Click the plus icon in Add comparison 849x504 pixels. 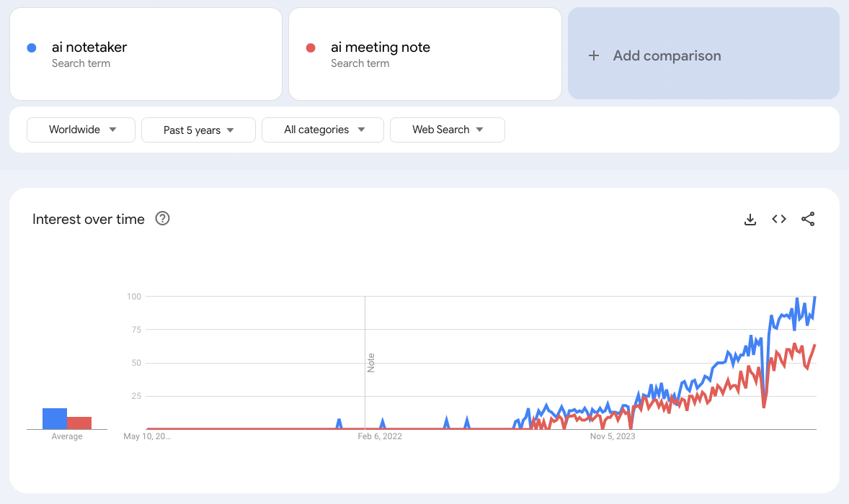coord(594,55)
